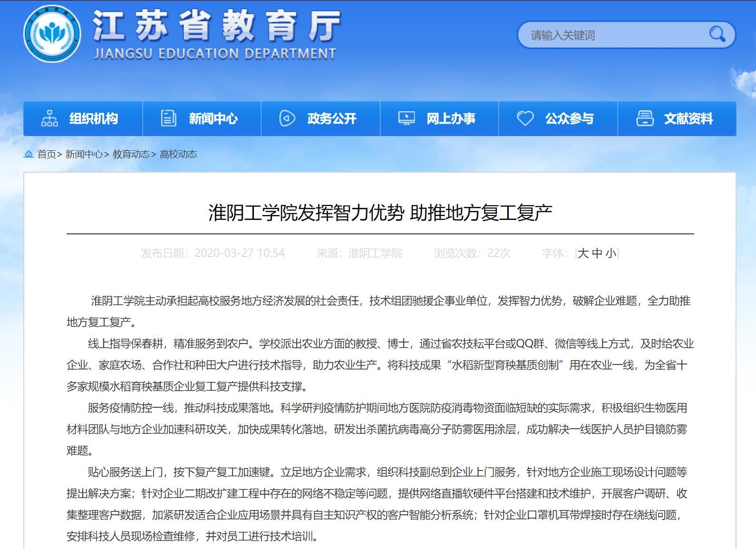Open 新闻中心 breadcrumb link
The width and height of the screenshot is (756, 549).
click(x=84, y=154)
